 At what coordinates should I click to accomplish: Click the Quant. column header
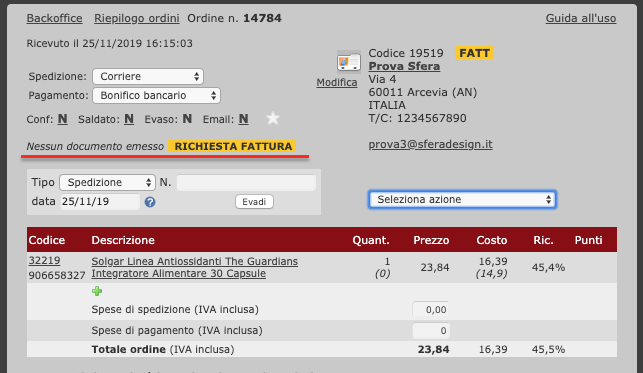pos(371,240)
